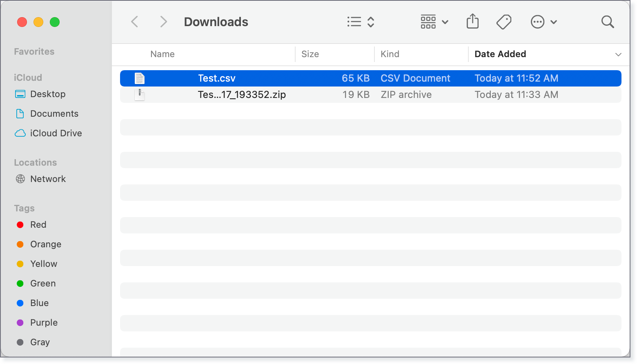Image resolution: width=637 pixels, height=364 pixels.
Task: Go forward with the right chevron
Action: (x=163, y=22)
